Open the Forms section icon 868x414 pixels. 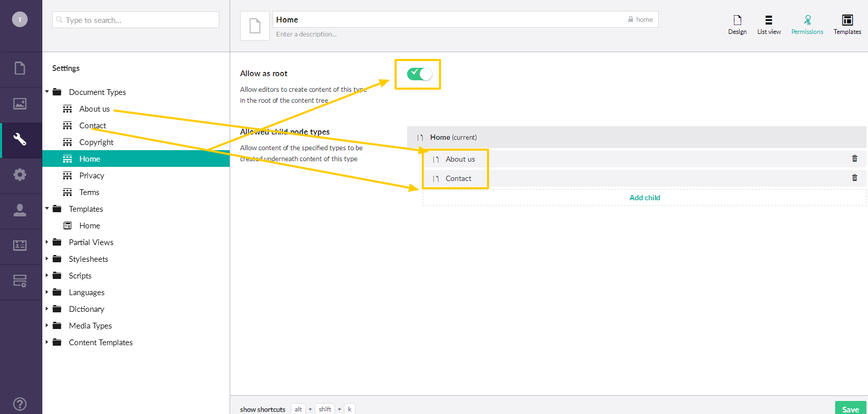coord(20,281)
